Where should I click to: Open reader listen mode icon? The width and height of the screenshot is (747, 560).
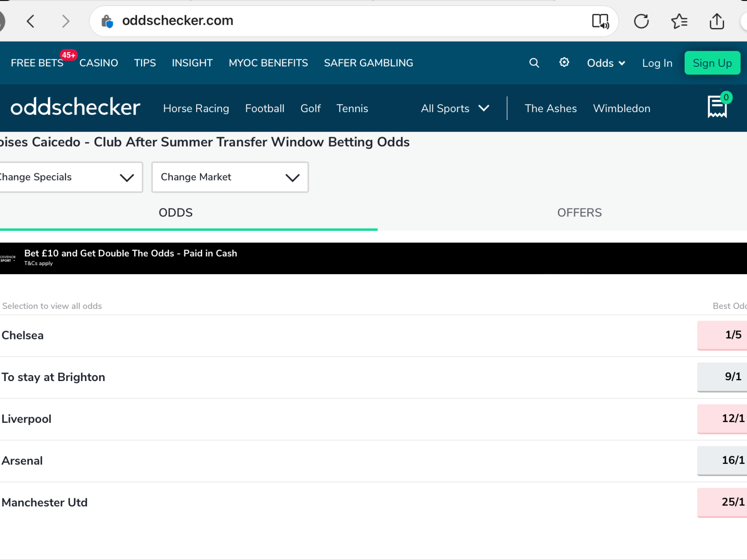coord(600,21)
